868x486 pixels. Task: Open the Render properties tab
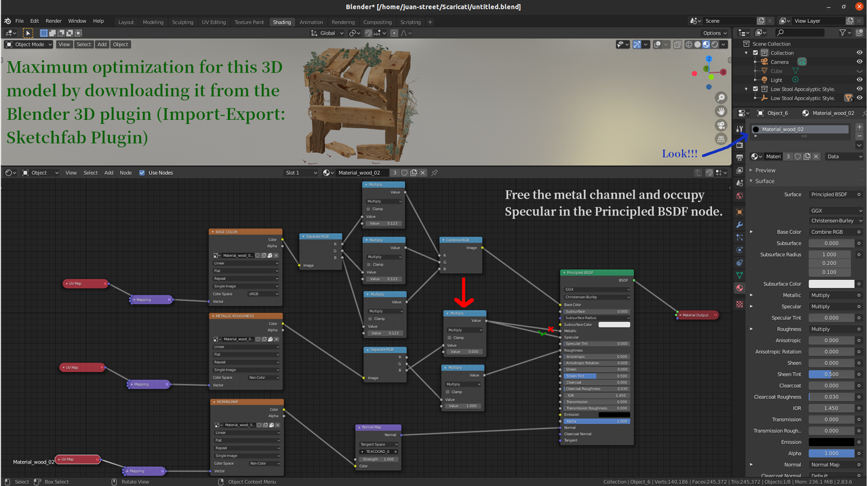point(739,144)
